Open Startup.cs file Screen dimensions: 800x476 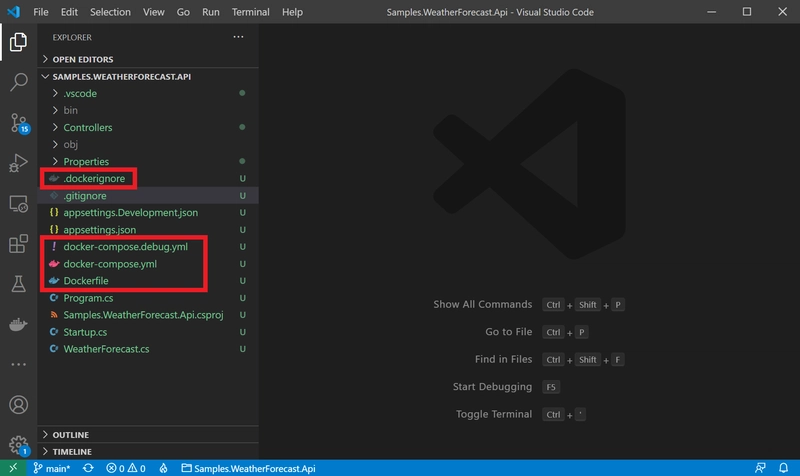coord(148,332)
